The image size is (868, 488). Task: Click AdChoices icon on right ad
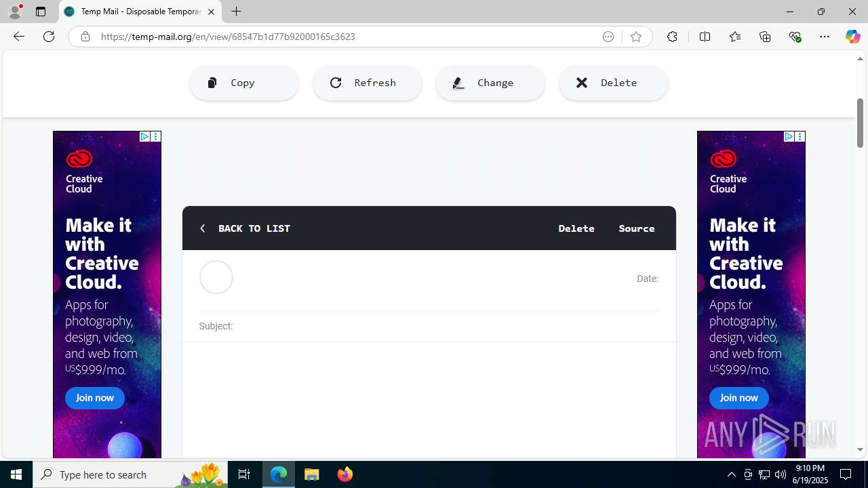(789, 137)
